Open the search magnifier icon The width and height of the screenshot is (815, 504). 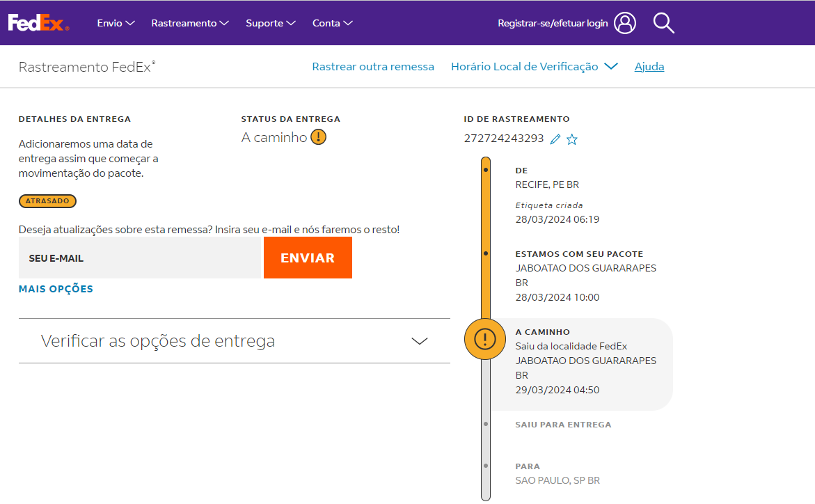point(664,23)
